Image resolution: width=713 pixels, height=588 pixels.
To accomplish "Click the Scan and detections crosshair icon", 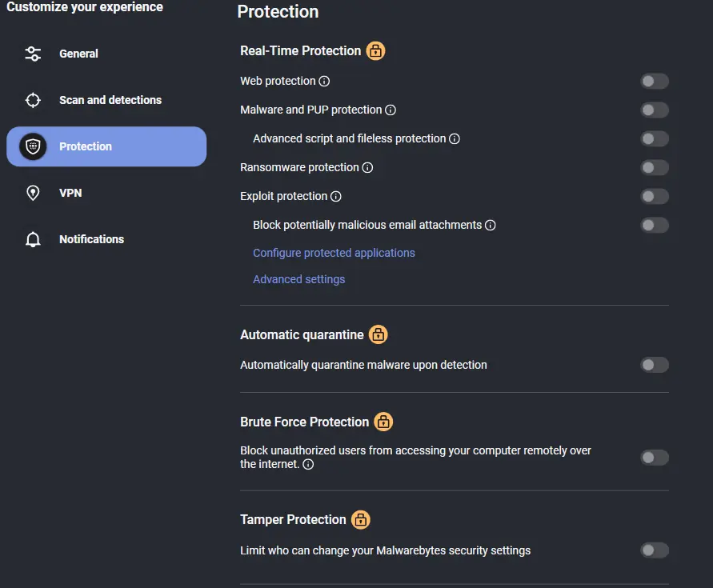I will click(x=33, y=100).
